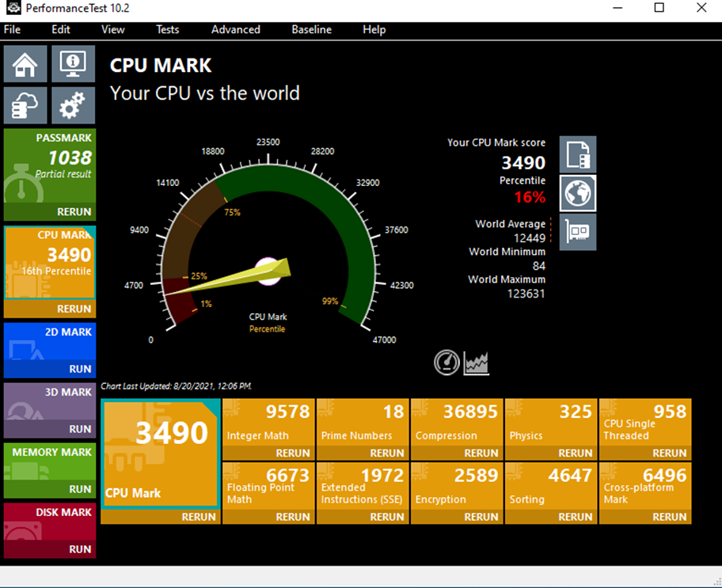Open the Tests menu
Viewport: 722px width, 588px height.
[x=167, y=29]
